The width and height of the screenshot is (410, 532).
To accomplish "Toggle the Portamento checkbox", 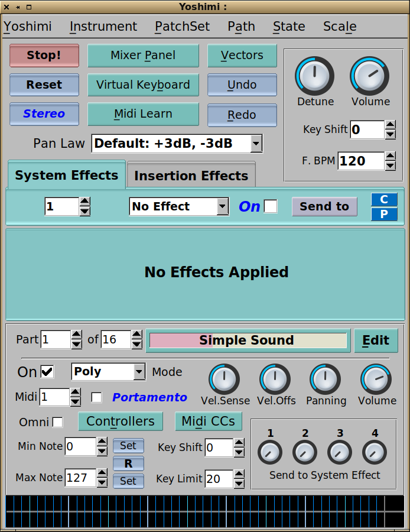I will (96, 397).
